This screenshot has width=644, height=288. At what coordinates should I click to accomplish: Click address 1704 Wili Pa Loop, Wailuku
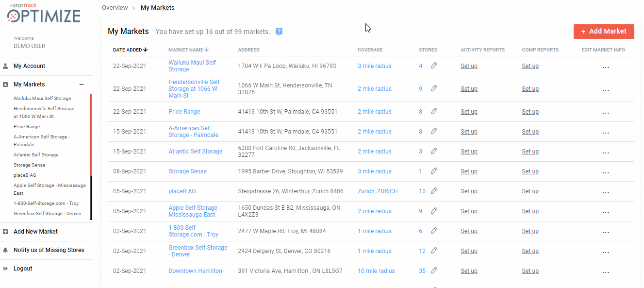[x=287, y=66]
